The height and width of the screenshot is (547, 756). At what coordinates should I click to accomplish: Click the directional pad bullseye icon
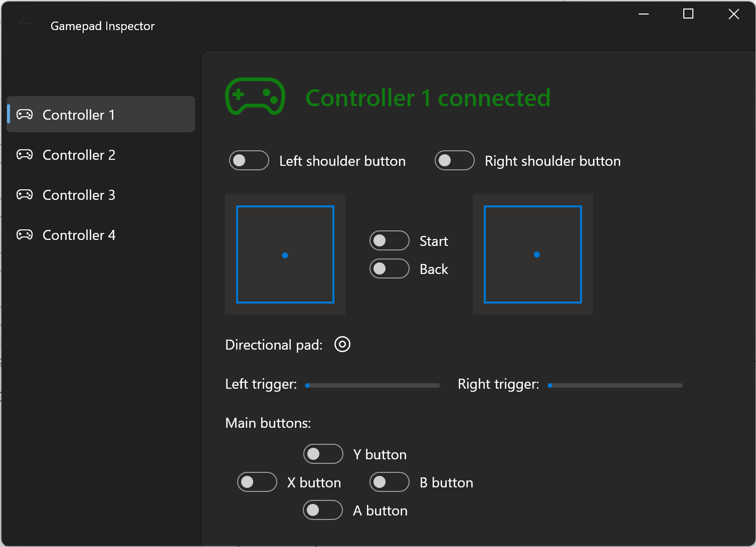[x=342, y=344]
